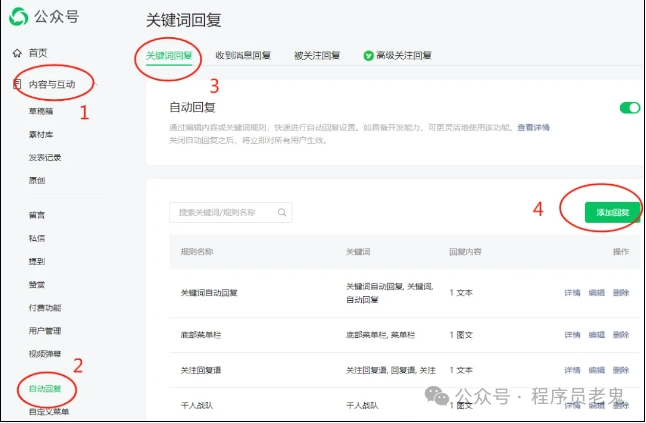View 详情 for 关注回复语 rule
The width and height of the screenshot is (646, 423).
(x=572, y=370)
